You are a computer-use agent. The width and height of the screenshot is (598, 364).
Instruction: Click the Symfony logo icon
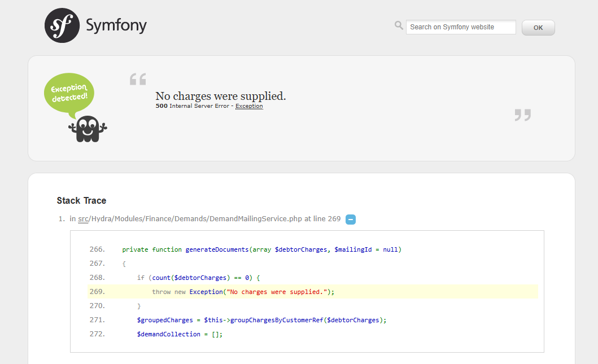[62, 25]
